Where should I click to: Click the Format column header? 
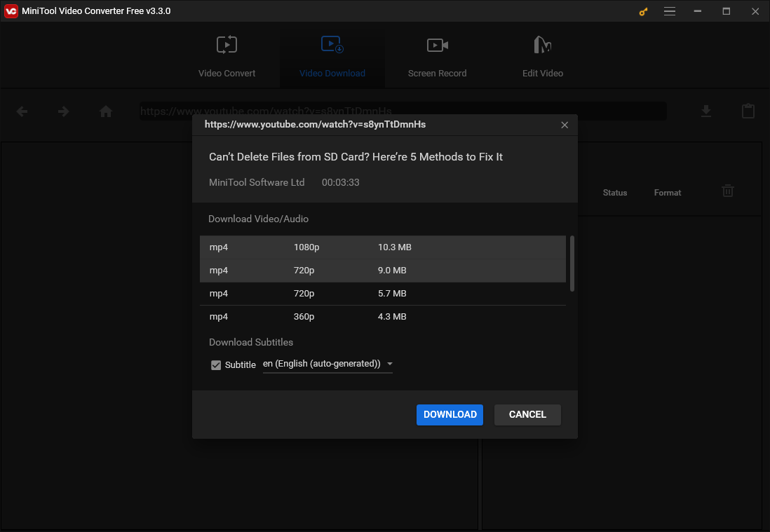[667, 192]
